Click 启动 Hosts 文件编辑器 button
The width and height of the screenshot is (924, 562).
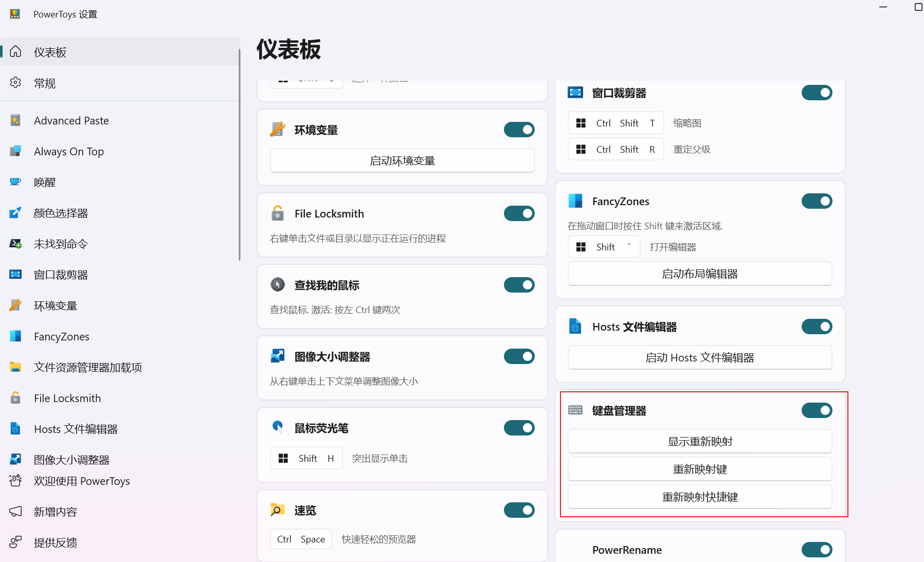pos(699,357)
